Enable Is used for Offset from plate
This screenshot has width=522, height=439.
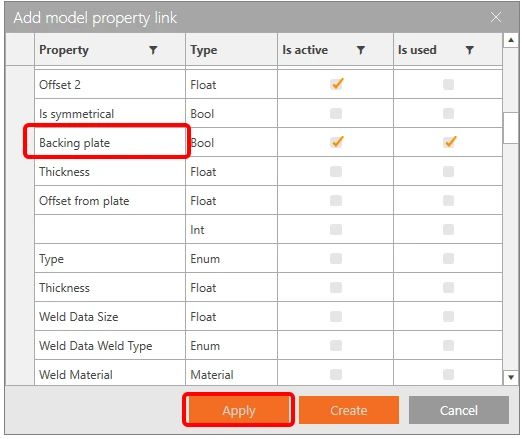pos(448,200)
